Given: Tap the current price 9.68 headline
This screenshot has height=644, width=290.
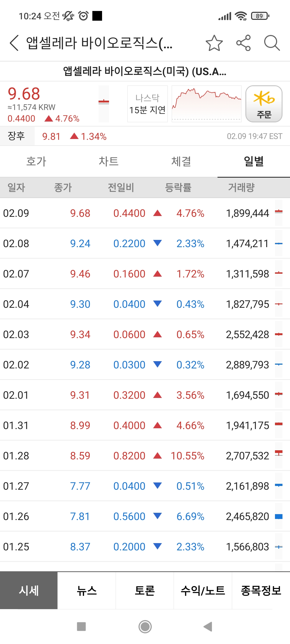Looking at the screenshot, I should coord(24,94).
